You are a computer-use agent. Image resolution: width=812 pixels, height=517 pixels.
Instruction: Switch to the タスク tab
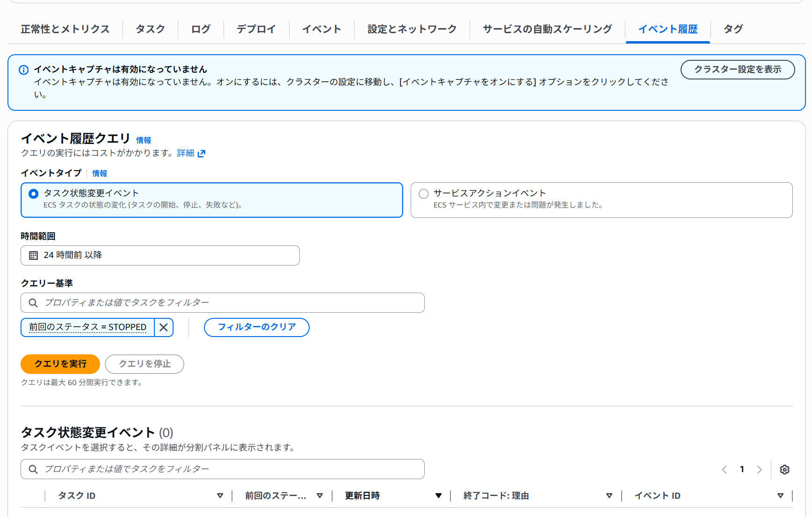(150, 29)
